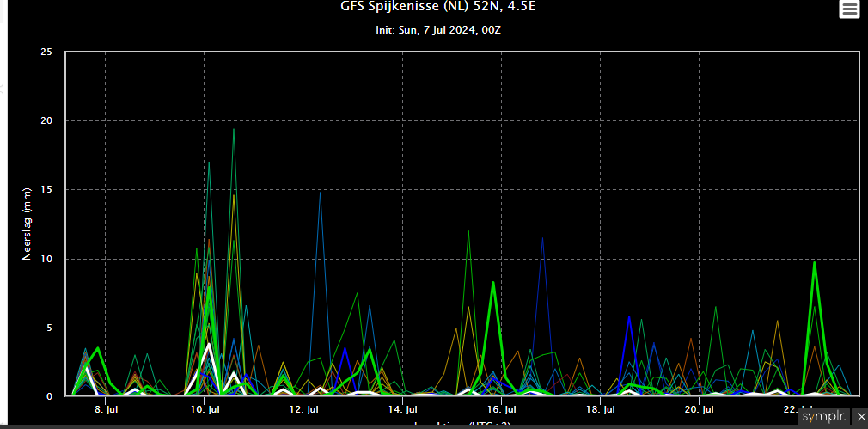Click the x-axis label 16. Jul
Screen dimensions: 868x429
(502, 410)
